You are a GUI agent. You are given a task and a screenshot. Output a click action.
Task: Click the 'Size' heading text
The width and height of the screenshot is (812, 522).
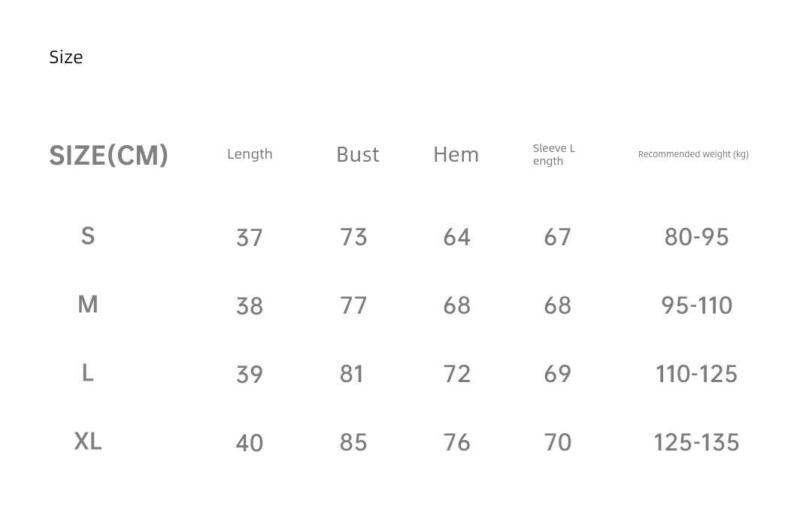click(x=66, y=57)
